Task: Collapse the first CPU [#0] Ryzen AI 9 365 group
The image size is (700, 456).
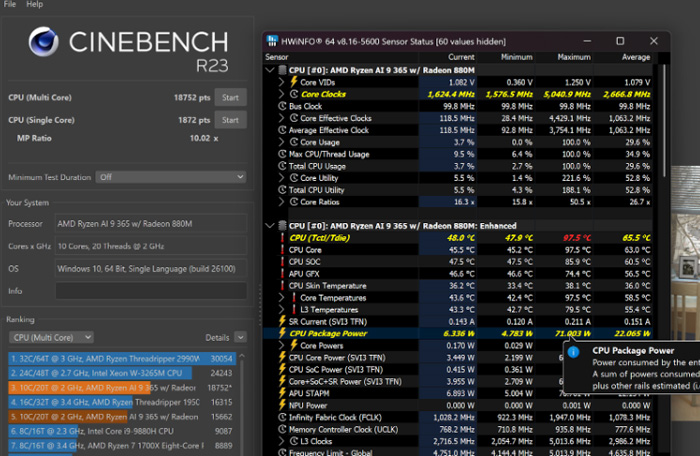Action: [270, 70]
